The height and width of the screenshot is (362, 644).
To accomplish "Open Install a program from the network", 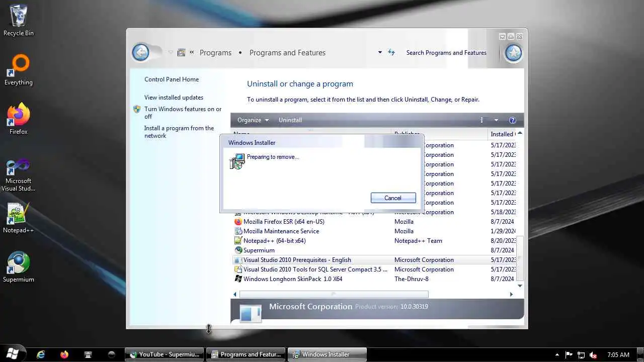I will click(179, 132).
